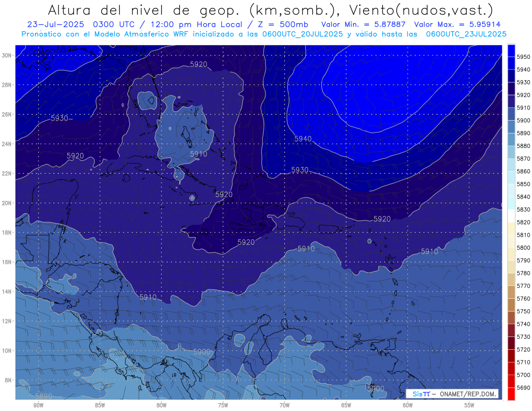Click the '5870' value in the color legend
532x411 pixels.
tap(524, 159)
